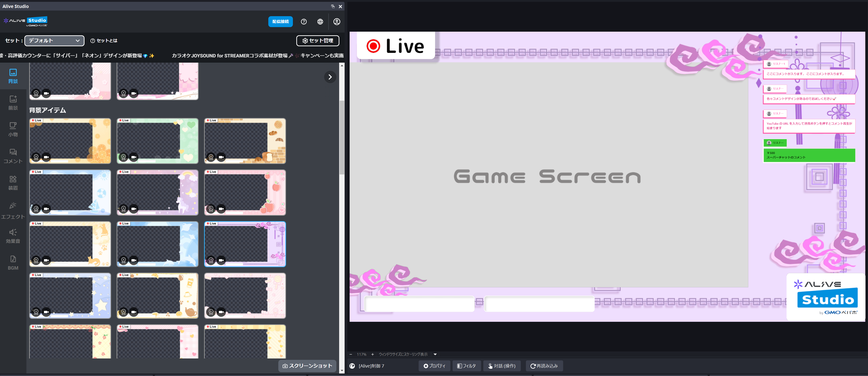Click the 配信接続 button
This screenshot has width=868, height=376.
(280, 22)
